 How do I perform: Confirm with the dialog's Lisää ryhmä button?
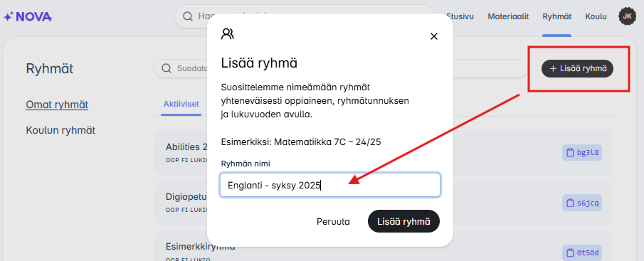pyautogui.click(x=403, y=222)
